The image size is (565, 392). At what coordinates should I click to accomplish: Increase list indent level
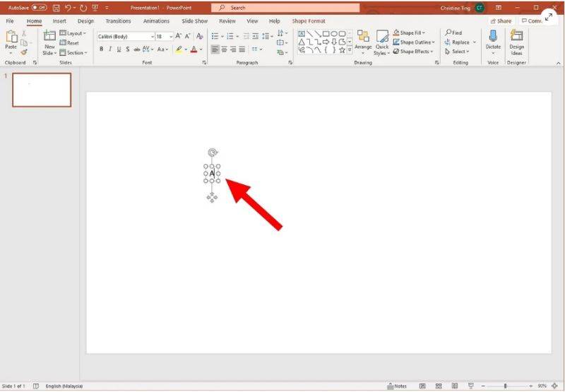256,36
